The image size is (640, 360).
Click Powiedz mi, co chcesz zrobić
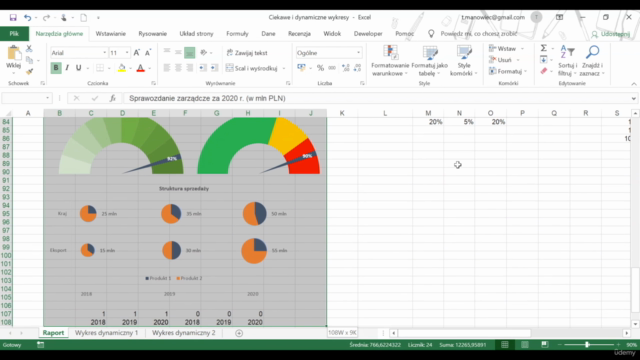pos(478,34)
